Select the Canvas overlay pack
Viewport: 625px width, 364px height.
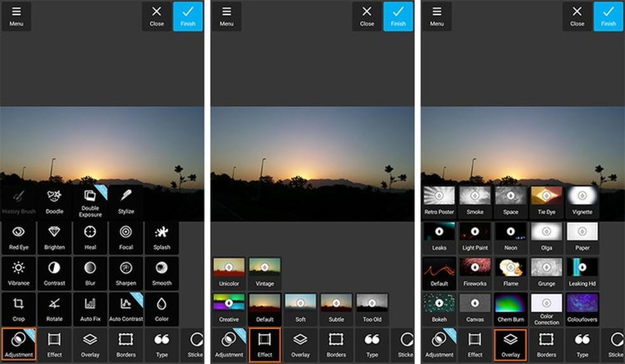pyautogui.click(x=474, y=309)
